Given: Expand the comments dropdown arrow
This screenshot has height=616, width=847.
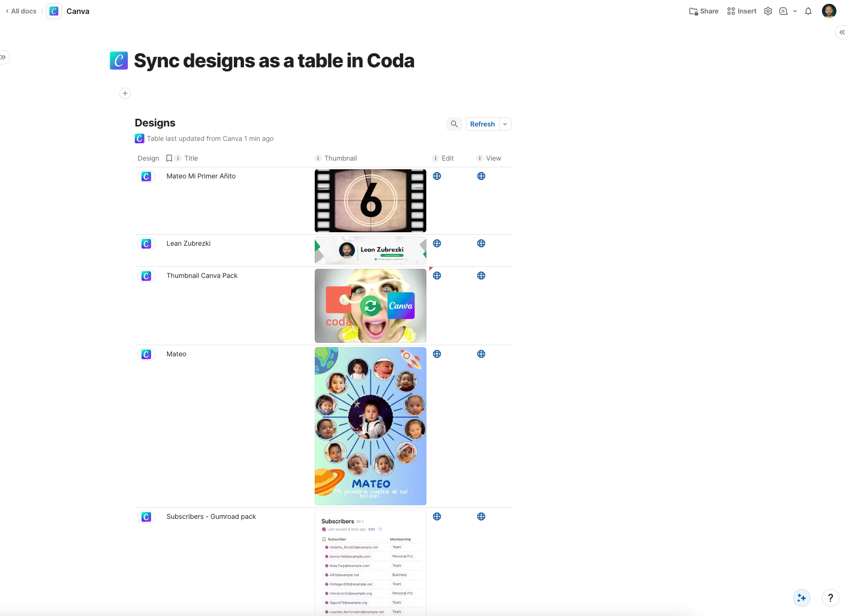Looking at the screenshot, I should pos(795,11).
